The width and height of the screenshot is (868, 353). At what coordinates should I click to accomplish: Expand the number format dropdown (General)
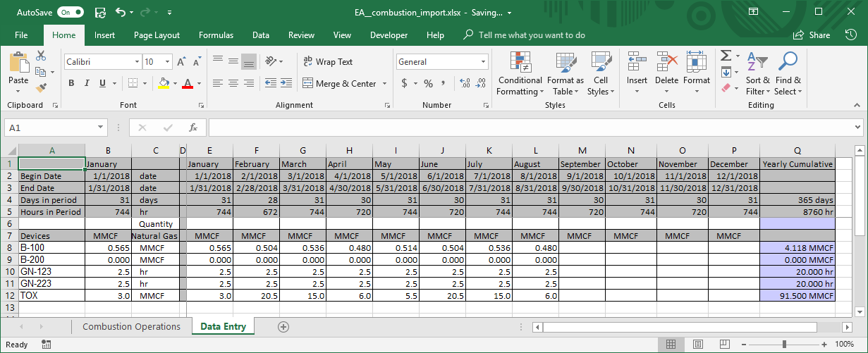pos(483,62)
